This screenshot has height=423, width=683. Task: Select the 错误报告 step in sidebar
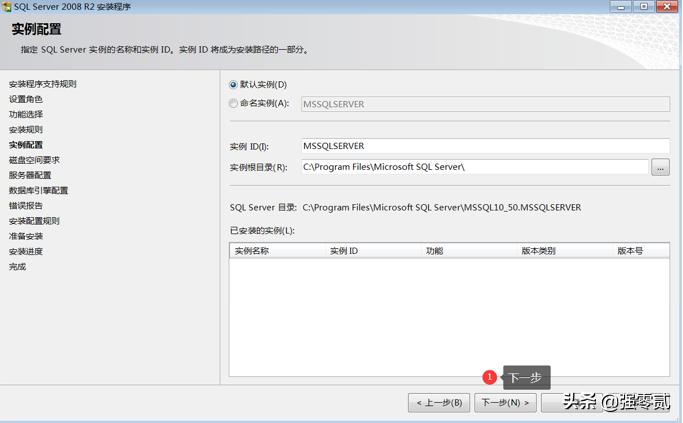[26, 206]
